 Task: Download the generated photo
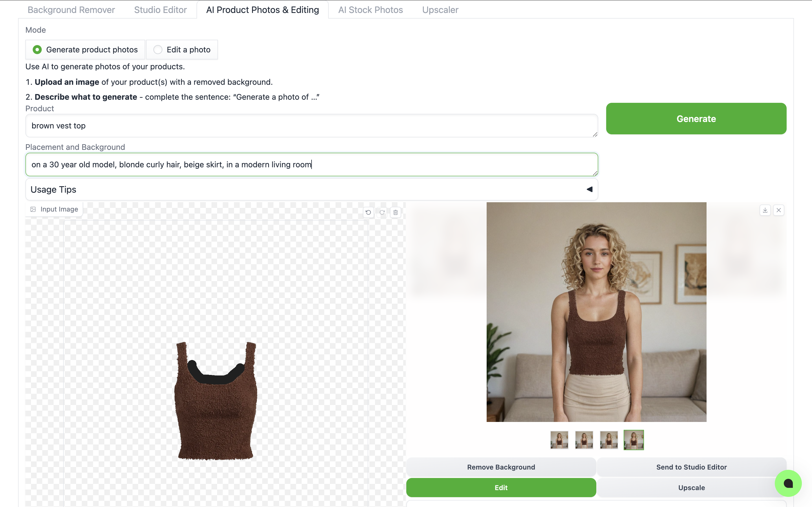tap(765, 210)
